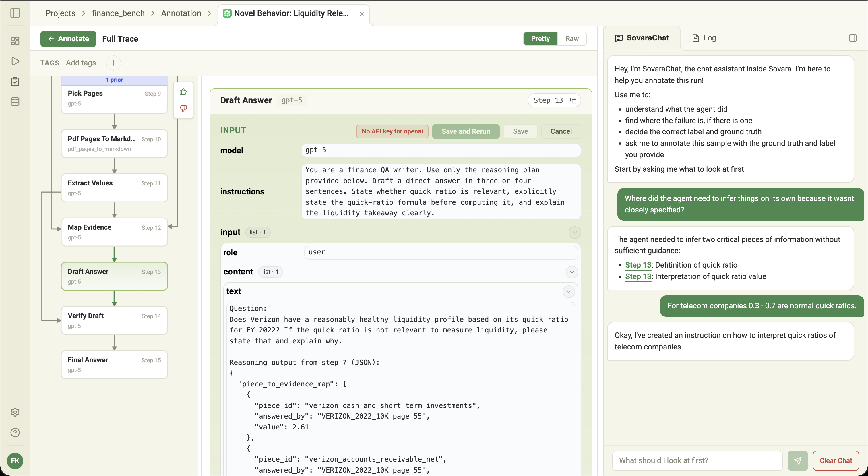Open the first Step 13 link about quick ratio definition

click(638, 265)
